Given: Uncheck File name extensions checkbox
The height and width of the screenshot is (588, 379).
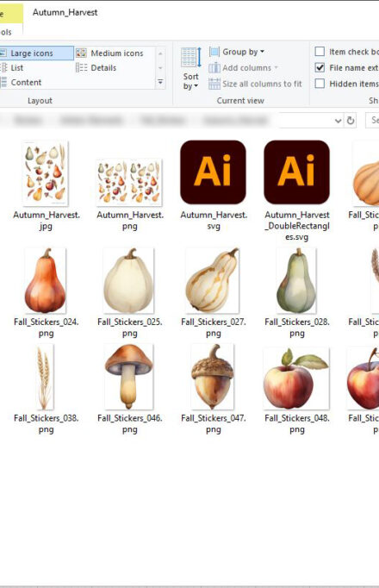Looking at the screenshot, I should click(x=320, y=67).
